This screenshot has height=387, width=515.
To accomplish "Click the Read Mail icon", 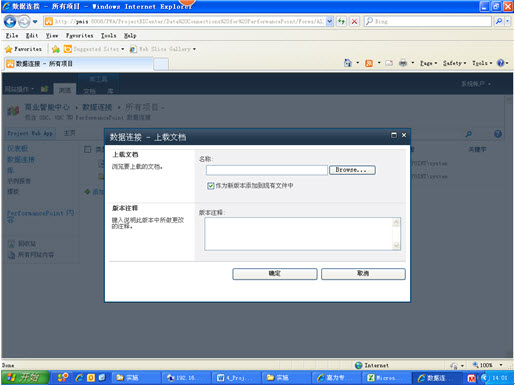I will 389,63.
